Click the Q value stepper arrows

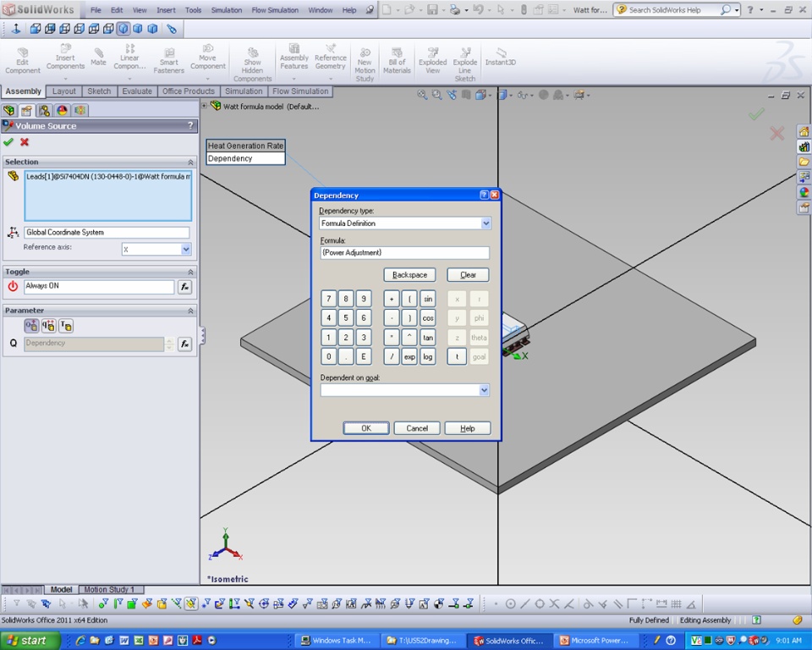169,344
